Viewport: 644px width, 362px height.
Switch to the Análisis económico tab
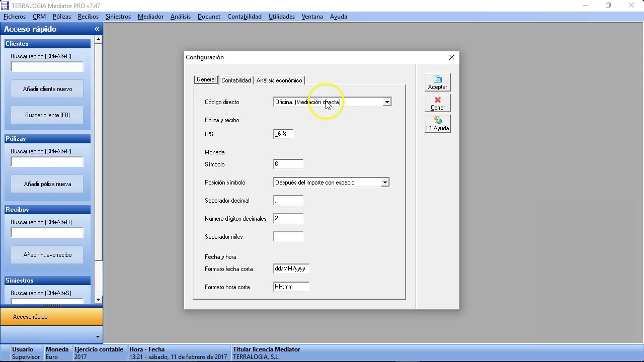[x=279, y=80]
